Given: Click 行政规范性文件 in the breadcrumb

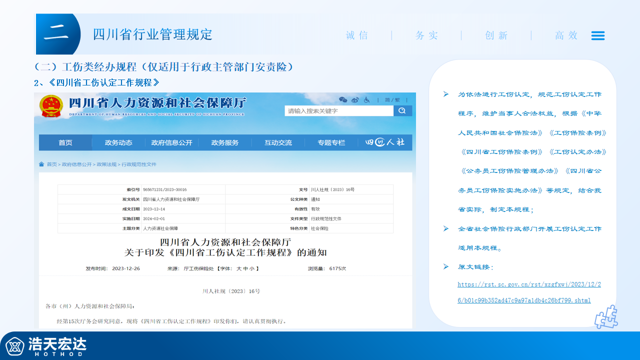Looking at the screenshot, I should click(x=139, y=164).
